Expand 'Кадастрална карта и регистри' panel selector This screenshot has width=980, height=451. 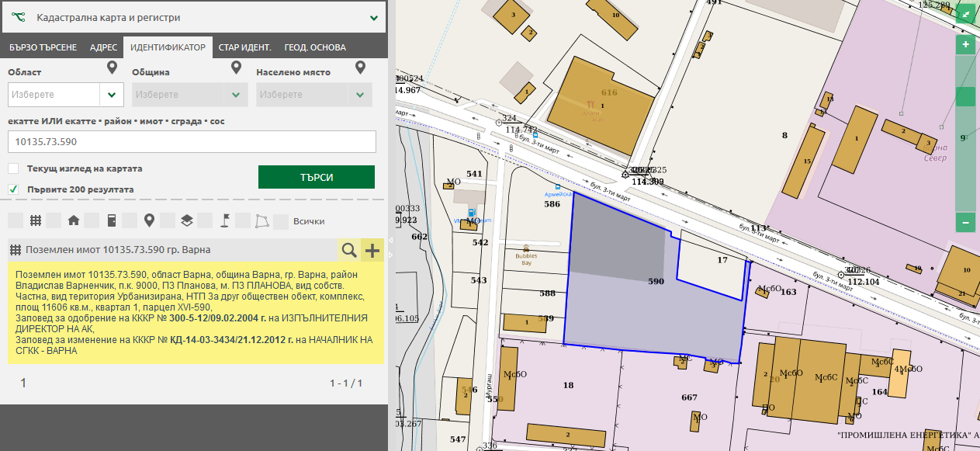(374, 17)
